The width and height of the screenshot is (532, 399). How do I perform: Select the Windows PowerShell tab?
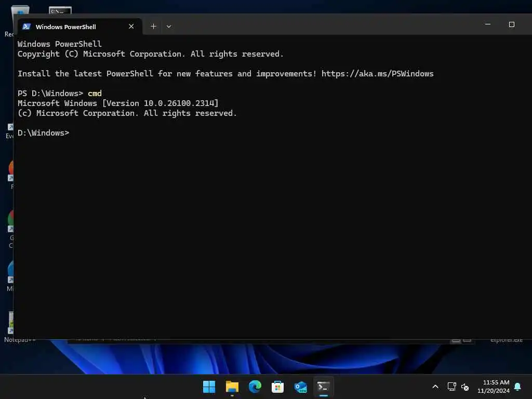(79, 26)
